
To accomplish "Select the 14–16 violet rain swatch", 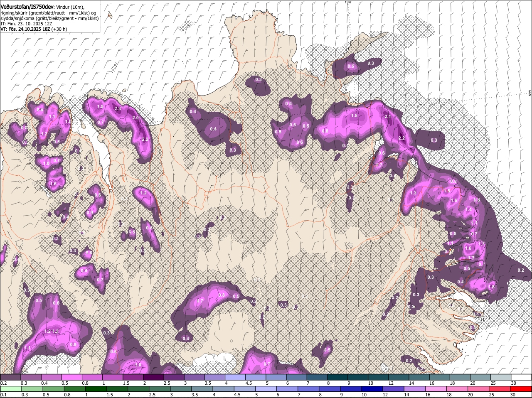I will tap(415, 389).
